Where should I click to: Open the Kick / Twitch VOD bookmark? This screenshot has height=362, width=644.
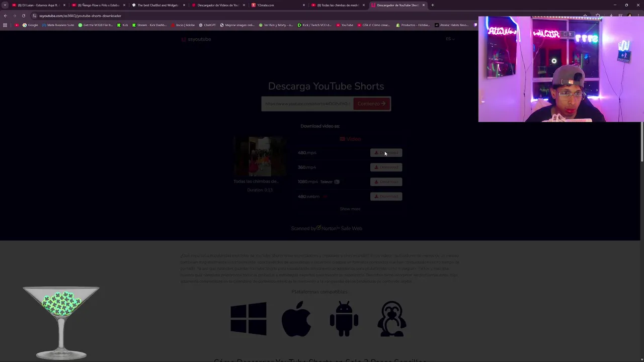314,25
